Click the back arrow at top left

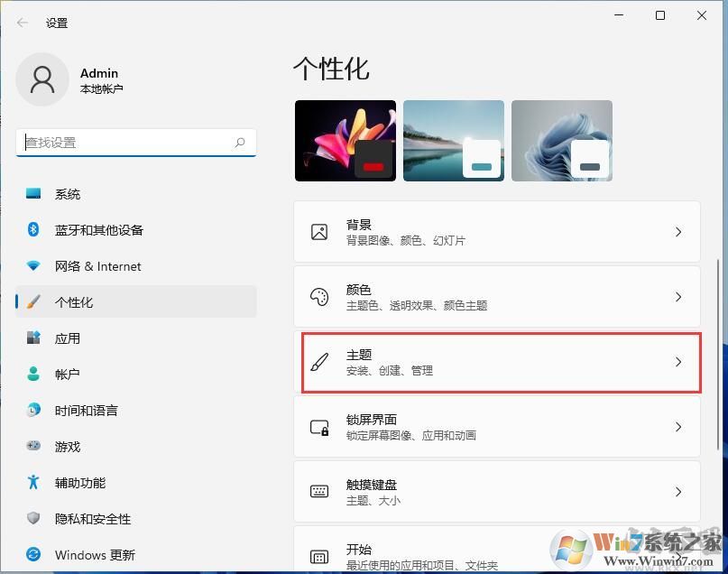pyautogui.click(x=22, y=23)
